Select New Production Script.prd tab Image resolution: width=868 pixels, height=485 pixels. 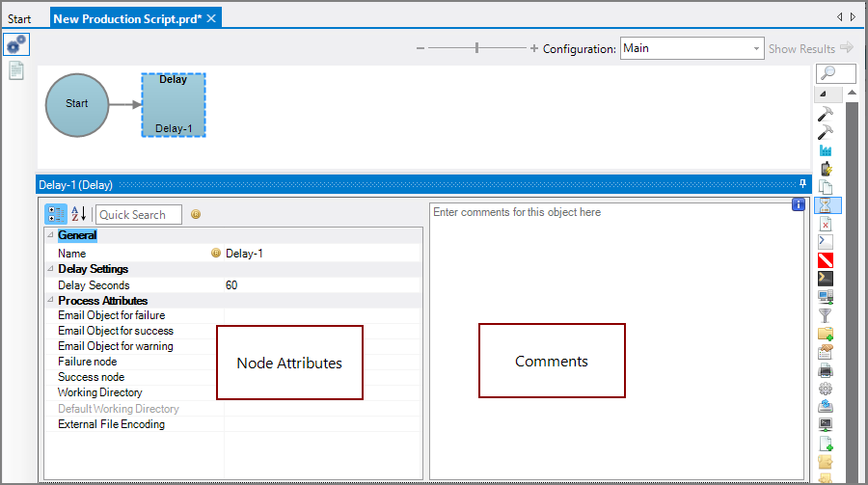point(128,19)
